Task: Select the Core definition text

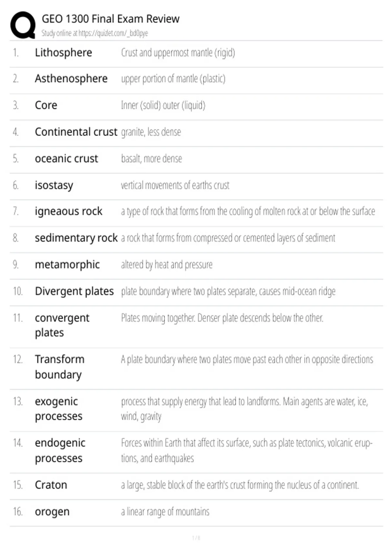Action: (x=163, y=105)
